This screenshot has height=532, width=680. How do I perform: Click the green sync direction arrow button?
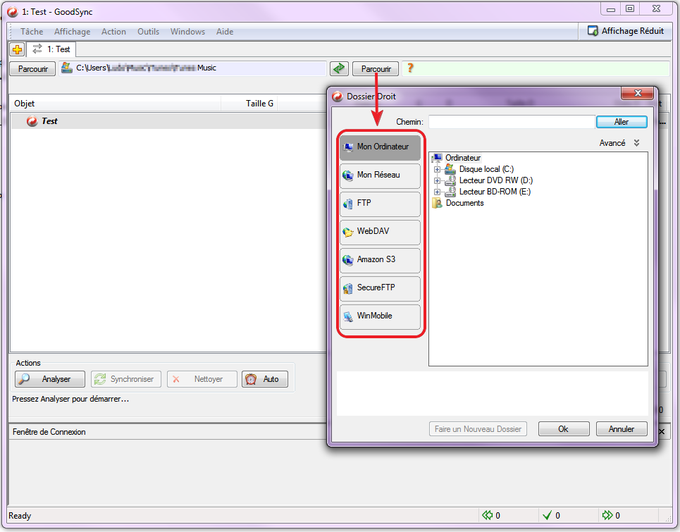(x=339, y=69)
